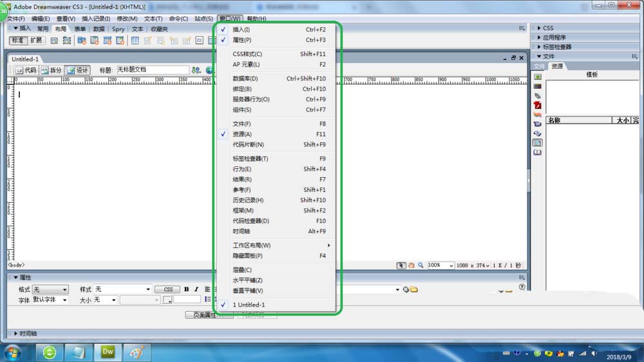Open the 文件(F) menu in menu bar
Screen dimensions: 644x362
pos(16,19)
